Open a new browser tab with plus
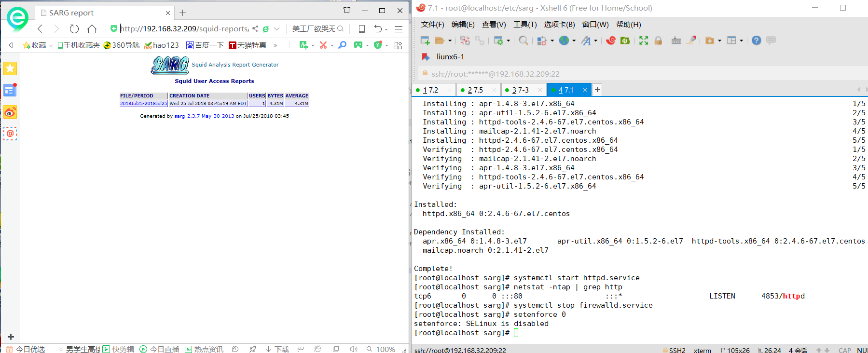The height and width of the screenshot is (353, 868). 182,13
